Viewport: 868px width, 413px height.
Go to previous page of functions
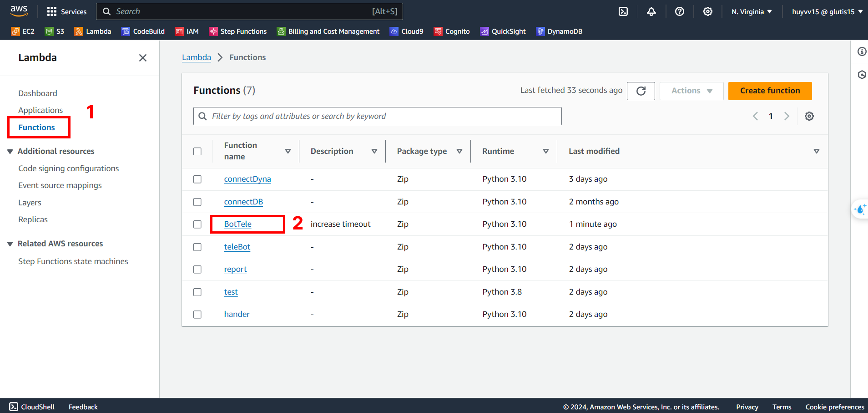coord(755,116)
